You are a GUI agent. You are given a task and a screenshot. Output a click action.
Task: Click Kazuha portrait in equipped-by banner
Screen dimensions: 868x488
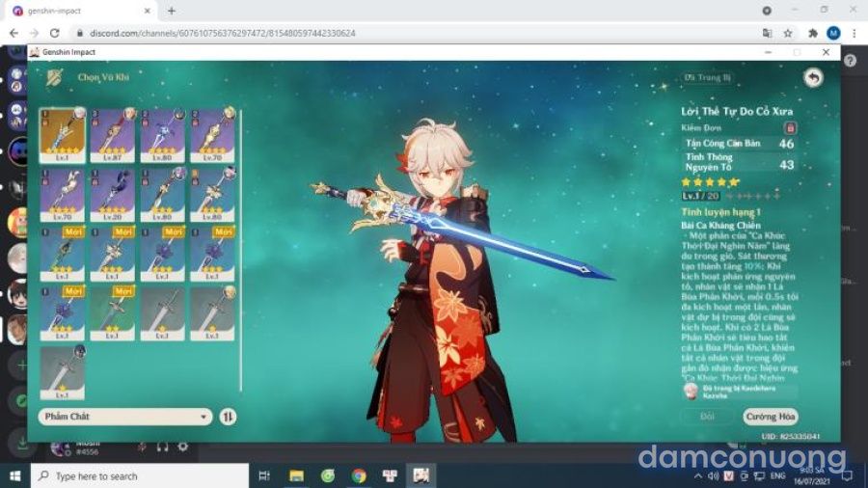click(691, 392)
